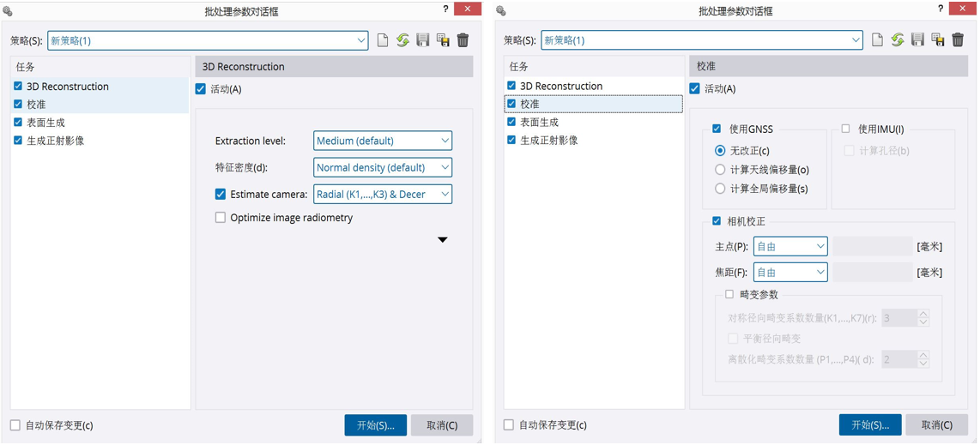Image resolution: width=980 pixels, height=445 pixels.
Task: Click 取消(C) button in left dialog
Action: [442, 424]
